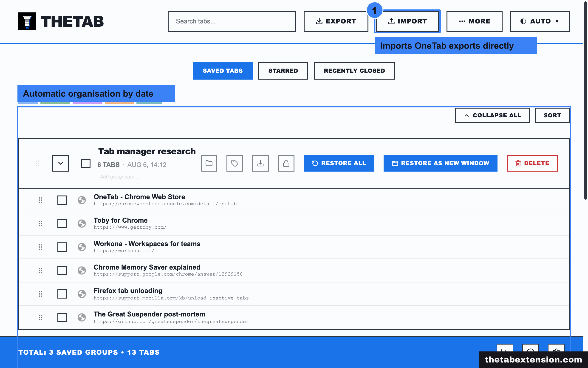Switch to the Starred tab
The height and width of the screenshot is (368, 588).
[x=283, y=71]
